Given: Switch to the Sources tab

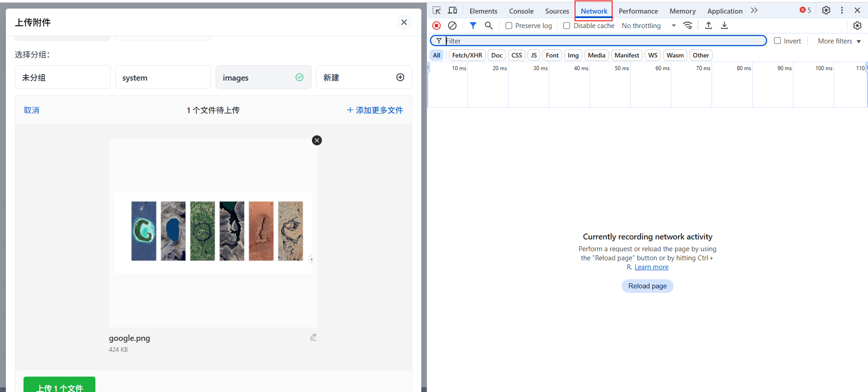Looking at the screenshot, I should [557, 11].
